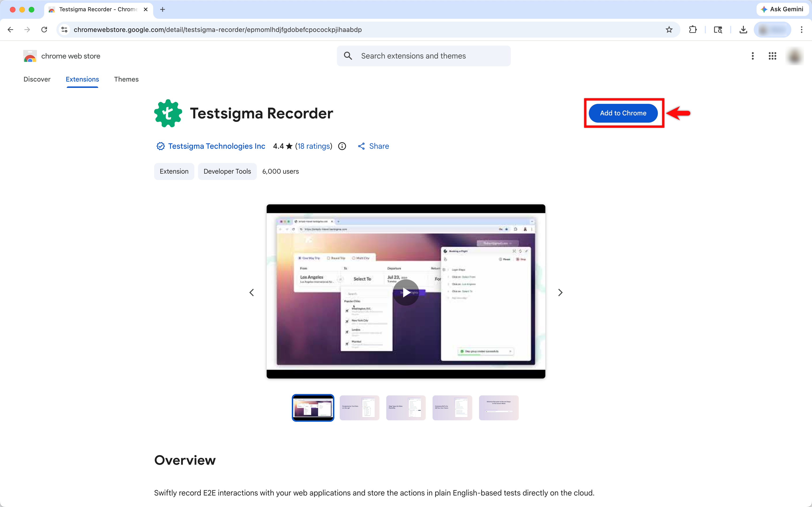Click the search magnifier icon
This screenshot has height=507, width=812.
click(x=348, y=56)
